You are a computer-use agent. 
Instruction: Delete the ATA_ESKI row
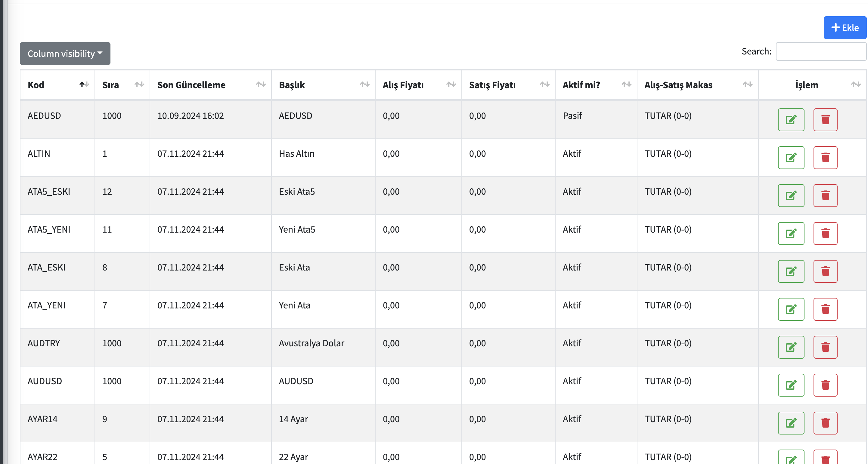825,271
